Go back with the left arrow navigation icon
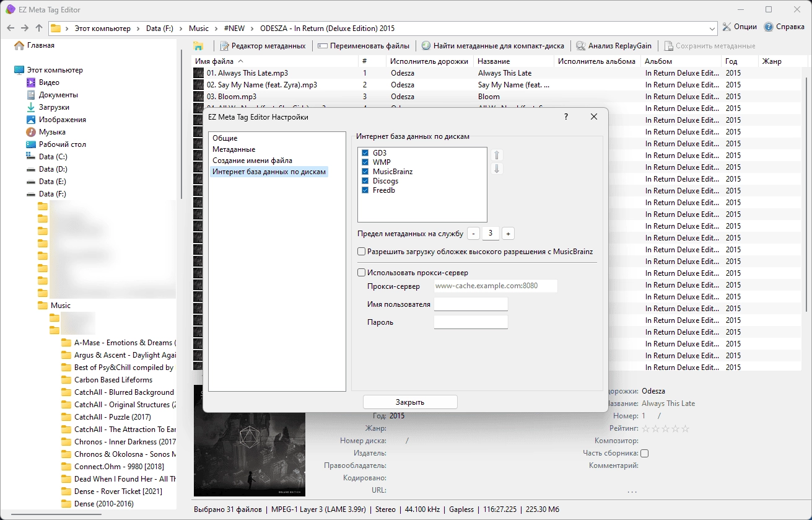 (10, 28)
